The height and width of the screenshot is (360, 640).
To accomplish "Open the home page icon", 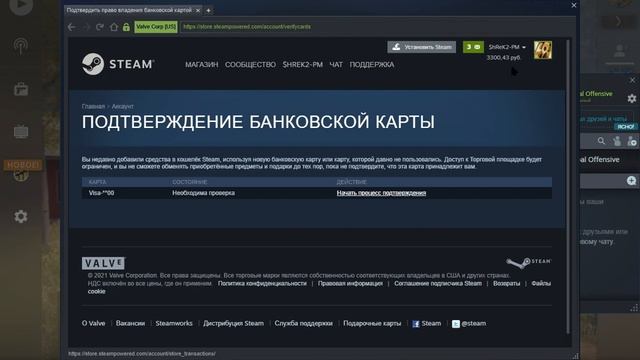I will pyautogui.click(x=114, y=27).
